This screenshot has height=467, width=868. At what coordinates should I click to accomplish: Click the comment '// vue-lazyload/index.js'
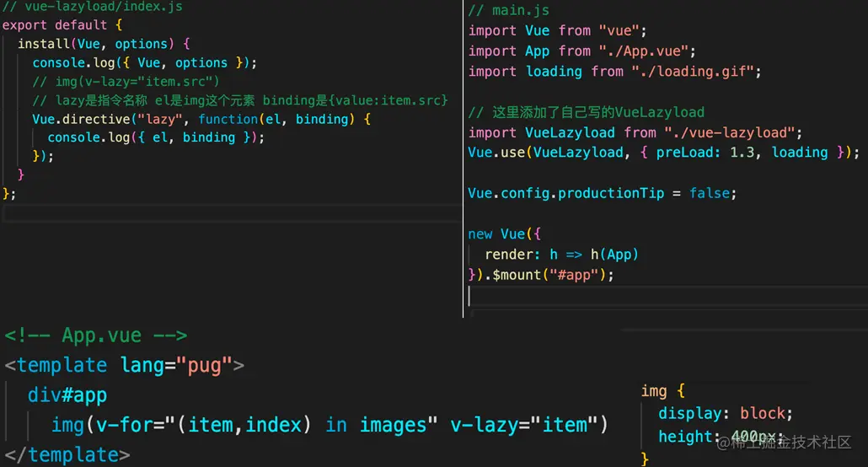coord(93,7)
